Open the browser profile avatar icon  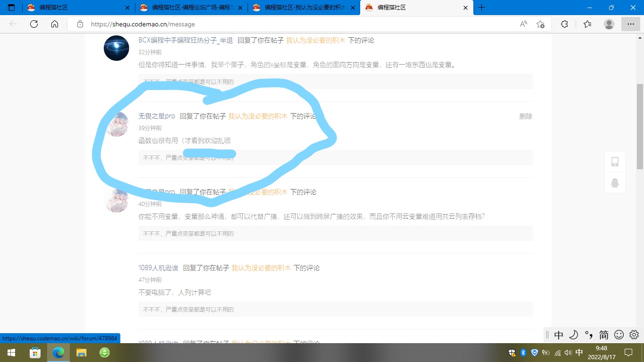pos(609,24)
